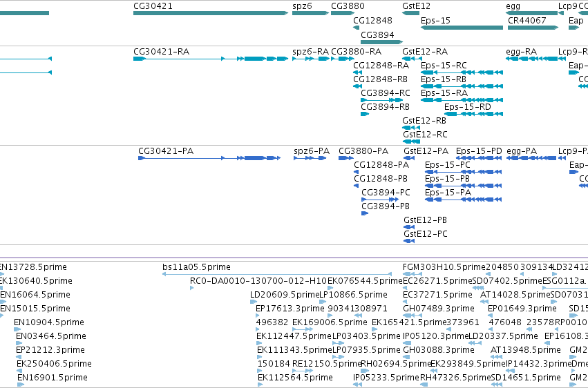Select the GstE12-RA transcript label
This screenshot has width=588, height=388.
click(425, 52)
